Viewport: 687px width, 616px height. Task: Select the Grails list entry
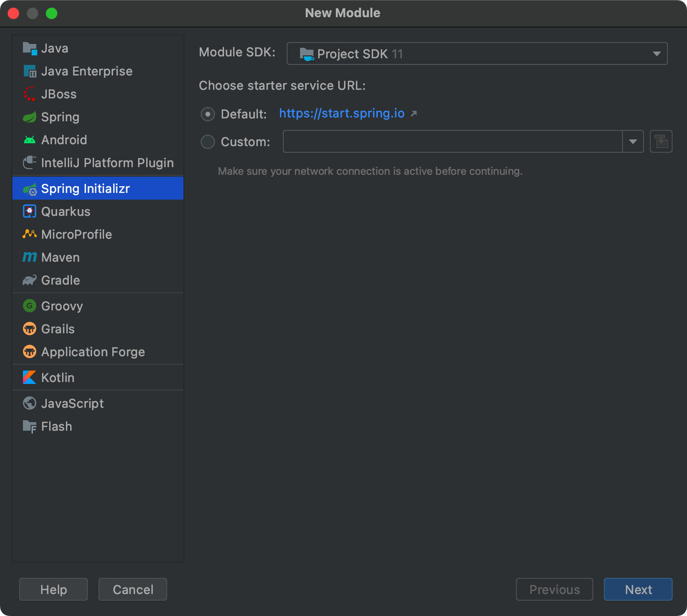(98, 329)
